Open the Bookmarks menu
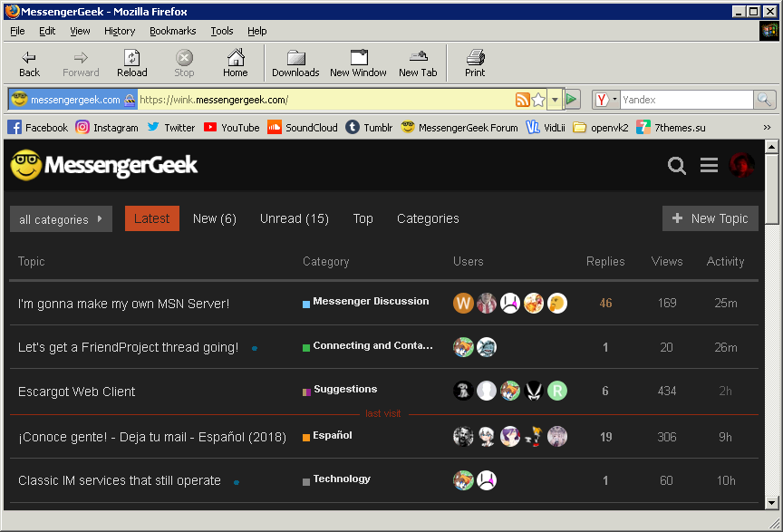 pos(173,31)
